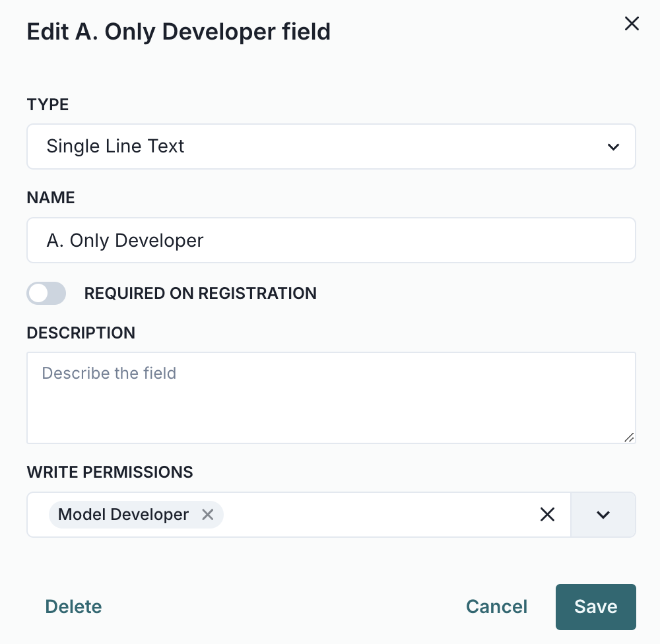
Task: Clear all write permissions selections
Action: click(547, 515)
